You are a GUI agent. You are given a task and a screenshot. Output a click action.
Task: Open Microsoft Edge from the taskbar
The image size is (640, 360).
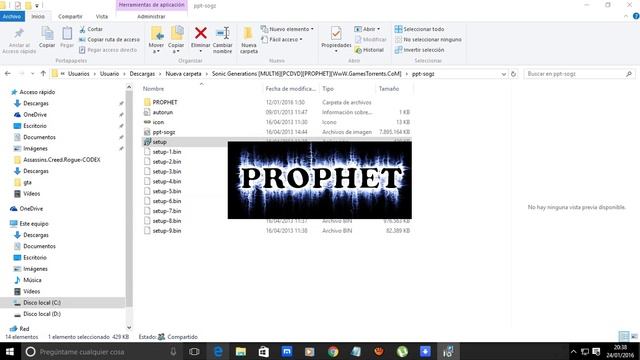click(218, 351)
